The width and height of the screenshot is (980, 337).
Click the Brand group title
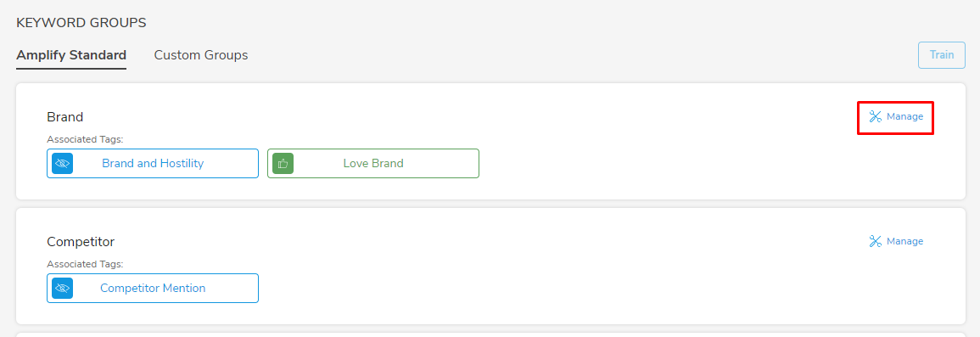click(x=65, y=117)
